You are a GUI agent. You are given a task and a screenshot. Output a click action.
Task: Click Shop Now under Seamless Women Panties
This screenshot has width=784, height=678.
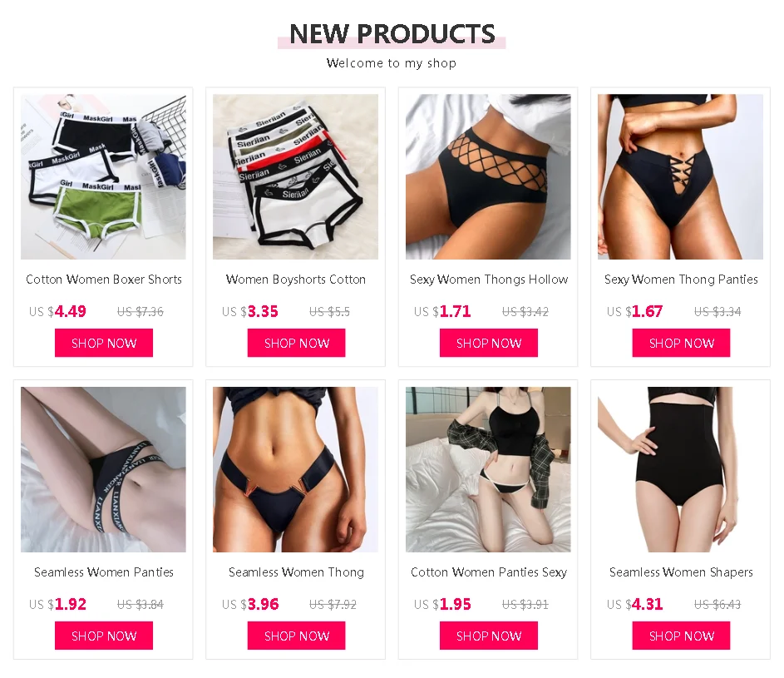tap(104, 636)
